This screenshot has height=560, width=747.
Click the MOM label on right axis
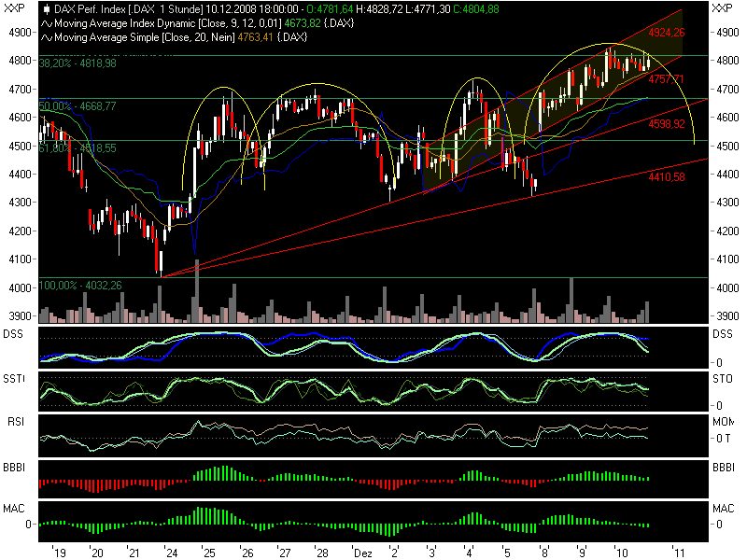click(x=723, y=422)
